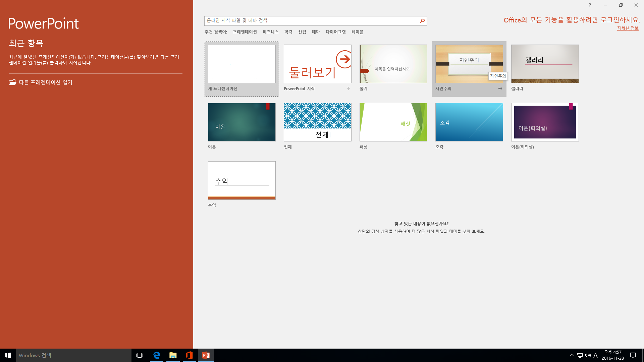Click the 줄기 label under its thumbnail
The width and height of the screenshot is (644, 362).
[x=364, y=89]
